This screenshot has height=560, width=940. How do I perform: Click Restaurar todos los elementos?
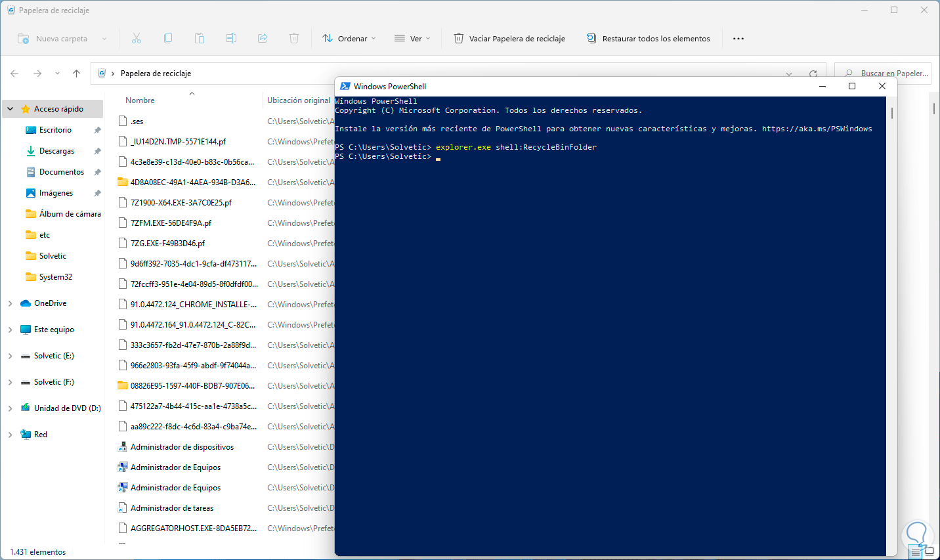coord(649,39)
